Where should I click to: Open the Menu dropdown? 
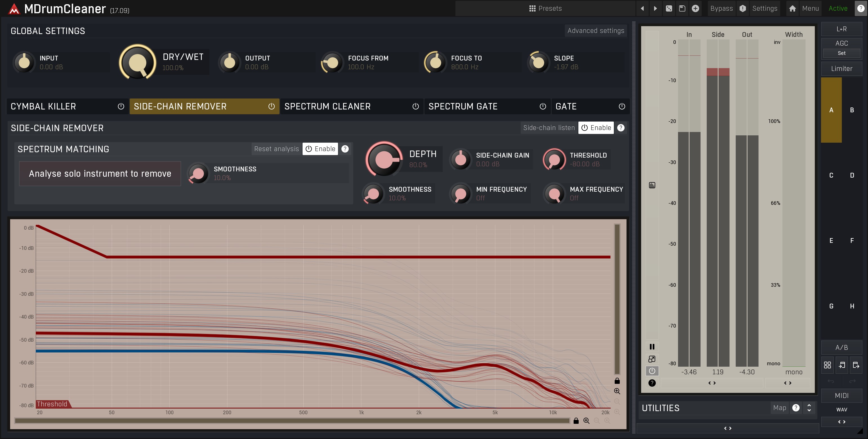[810, 8]
